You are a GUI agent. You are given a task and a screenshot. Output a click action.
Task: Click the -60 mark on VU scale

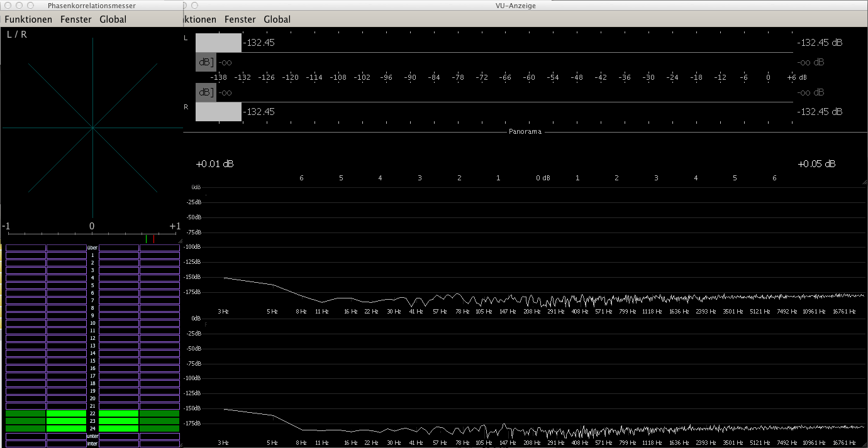click(529, 77)
